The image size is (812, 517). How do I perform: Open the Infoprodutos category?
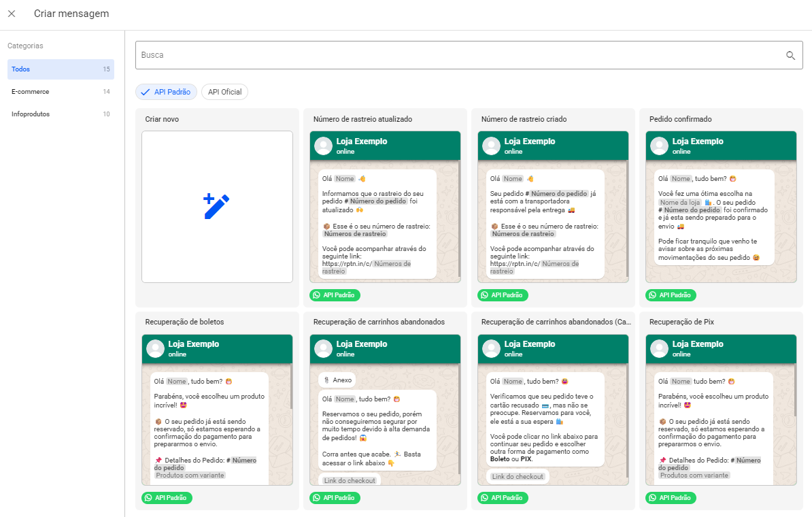click(61, 114)
